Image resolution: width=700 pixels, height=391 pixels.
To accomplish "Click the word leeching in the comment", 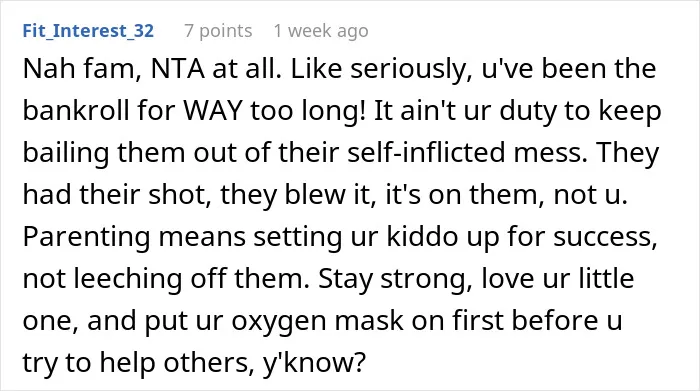I will (x=128, y=279).
